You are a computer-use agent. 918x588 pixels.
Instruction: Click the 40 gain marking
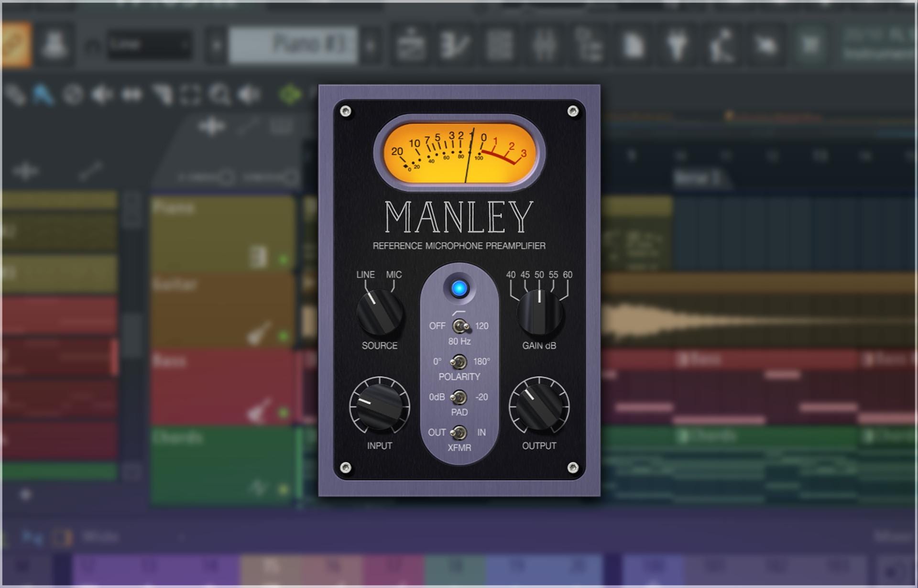[511, 275]
